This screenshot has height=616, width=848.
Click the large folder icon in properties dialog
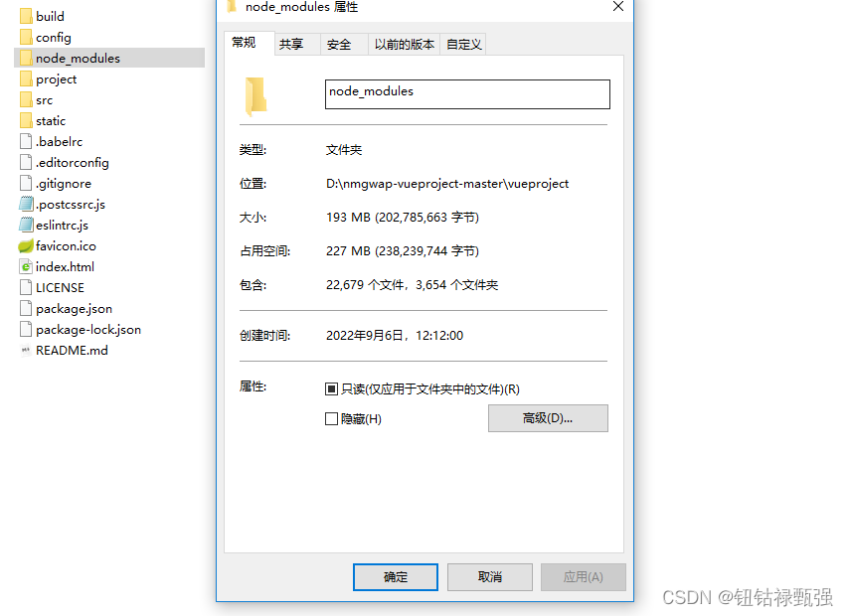coord(255,96)
